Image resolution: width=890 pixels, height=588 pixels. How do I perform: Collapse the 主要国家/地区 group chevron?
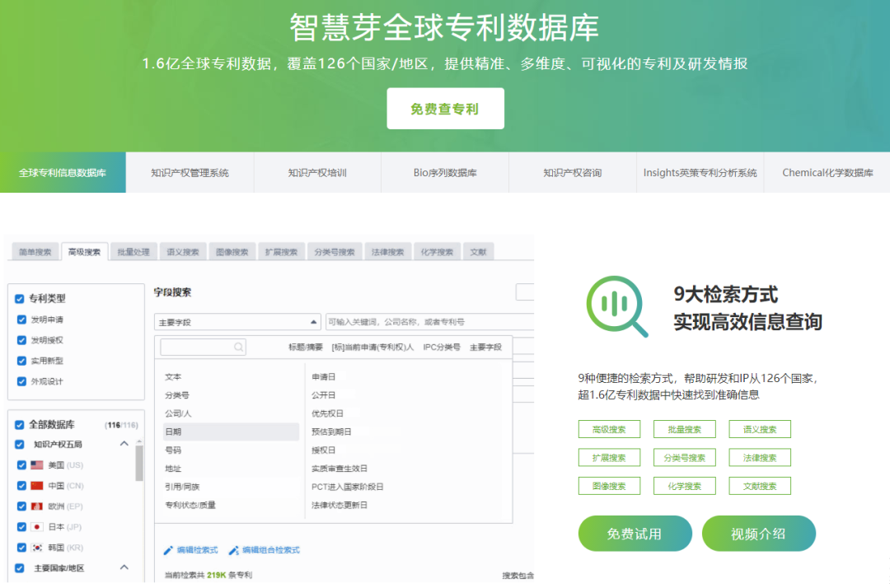[x=124, y=567]
